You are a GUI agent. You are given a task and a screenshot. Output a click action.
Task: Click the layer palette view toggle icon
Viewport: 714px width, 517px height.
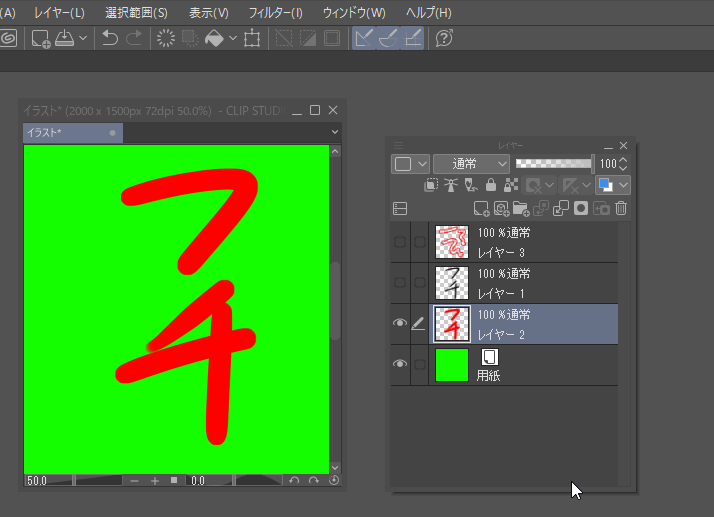[x=400, y=209]
